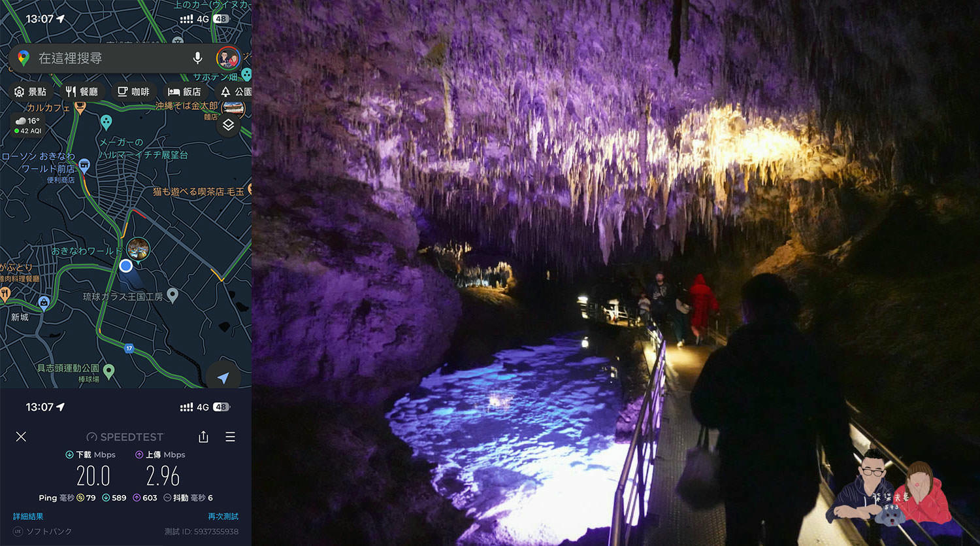Tap the Speedtest share icon
Screen dimensions: 980x546
pos(203,437)
